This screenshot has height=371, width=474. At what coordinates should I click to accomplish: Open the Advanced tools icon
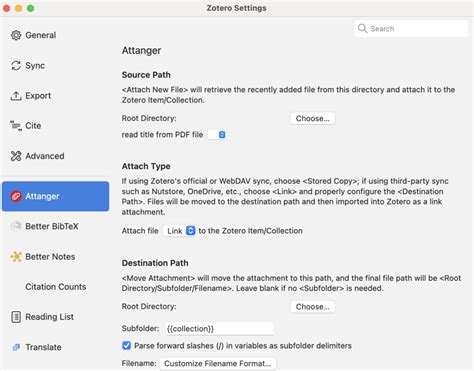click(16, 156)
